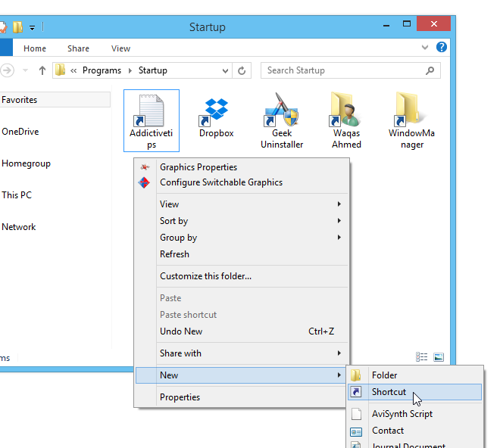Select the Addictivetips shortcut file icon

pos(152,111)
